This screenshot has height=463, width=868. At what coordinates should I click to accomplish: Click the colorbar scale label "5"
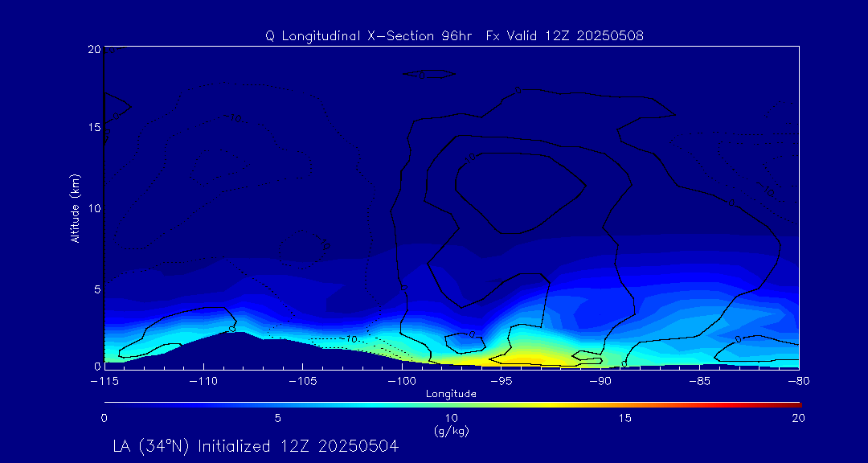pos(278,418)
